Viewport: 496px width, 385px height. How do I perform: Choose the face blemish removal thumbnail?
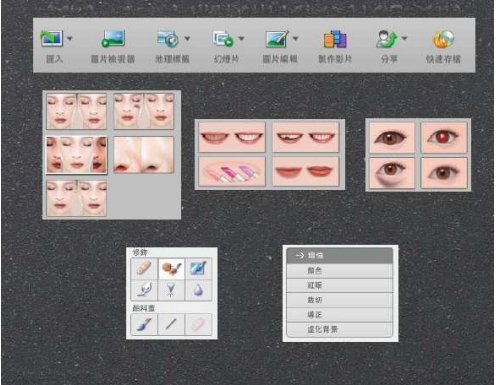pyautogui.click(x=144, y=111)
